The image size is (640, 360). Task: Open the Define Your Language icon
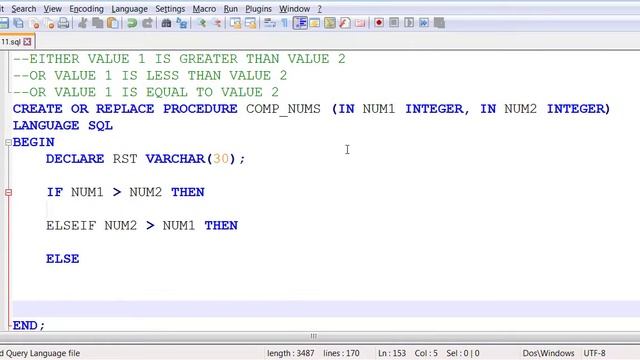315,23
